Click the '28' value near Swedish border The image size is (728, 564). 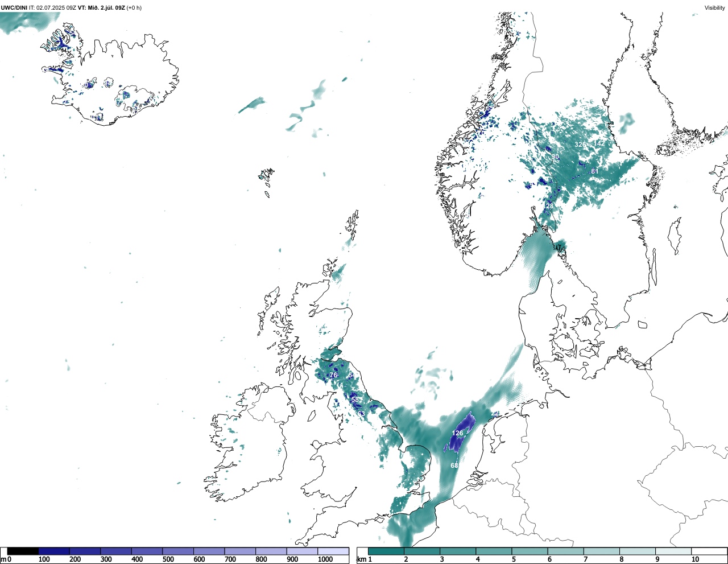[549, 206]
